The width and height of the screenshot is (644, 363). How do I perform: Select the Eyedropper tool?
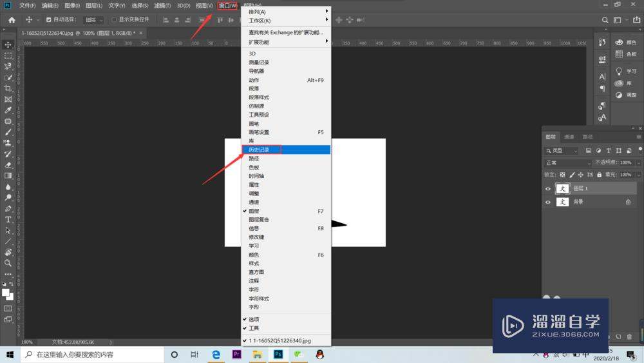8,110
